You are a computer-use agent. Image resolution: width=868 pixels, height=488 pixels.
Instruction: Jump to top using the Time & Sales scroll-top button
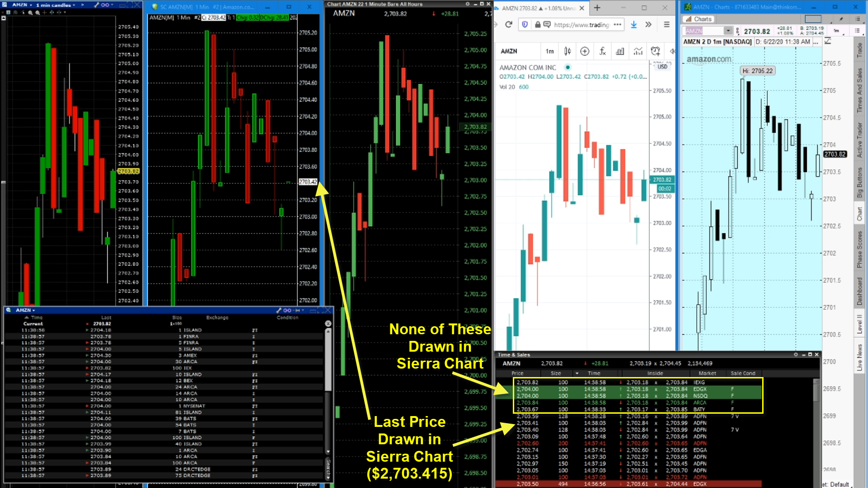tap(328, 323)
